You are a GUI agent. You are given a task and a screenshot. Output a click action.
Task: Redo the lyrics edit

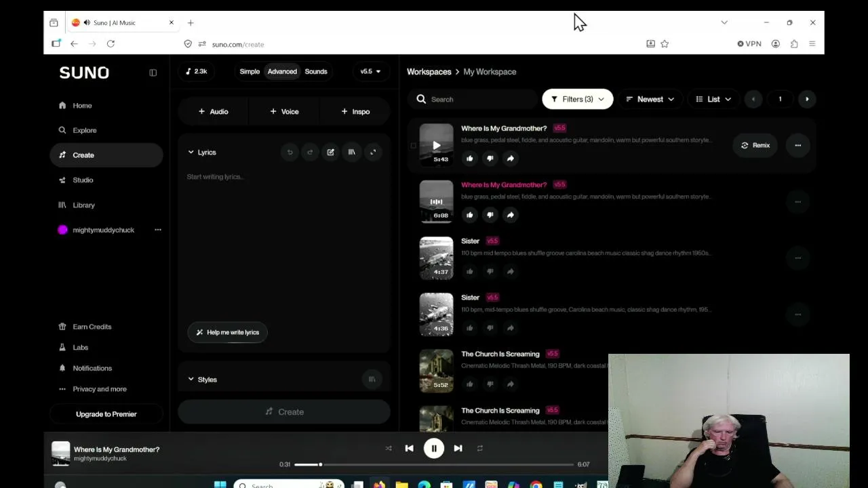(x=310, y=152)
